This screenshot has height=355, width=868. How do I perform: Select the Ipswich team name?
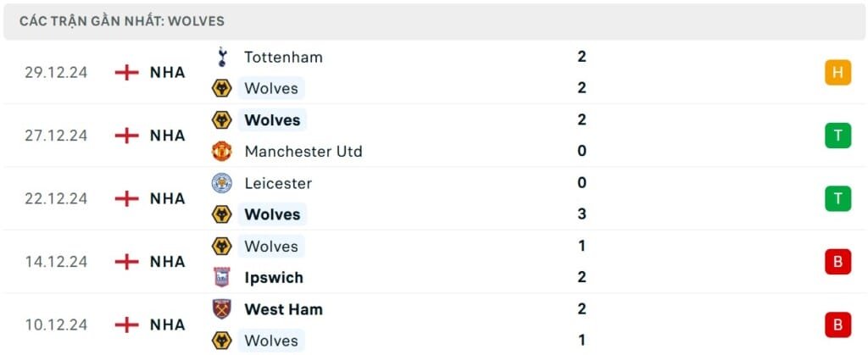tap(273, 278)
